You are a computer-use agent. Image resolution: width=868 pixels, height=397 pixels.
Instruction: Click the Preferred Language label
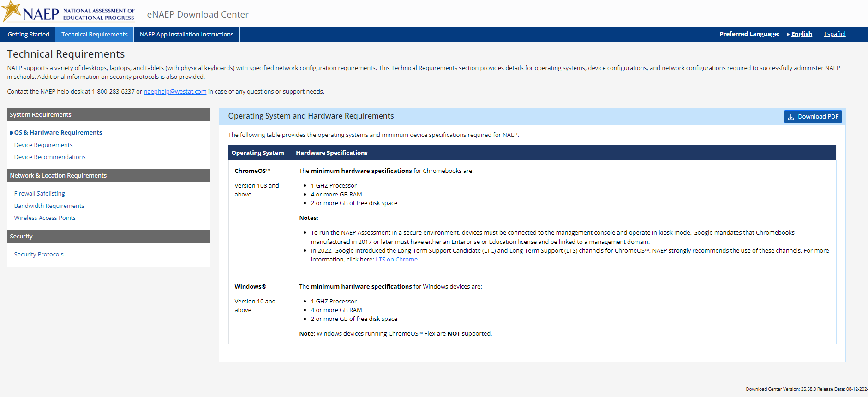[749, 34]
